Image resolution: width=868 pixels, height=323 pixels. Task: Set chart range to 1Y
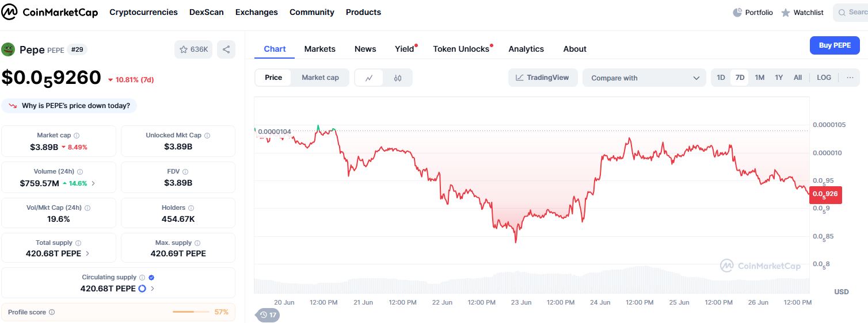tap(779, 78)
